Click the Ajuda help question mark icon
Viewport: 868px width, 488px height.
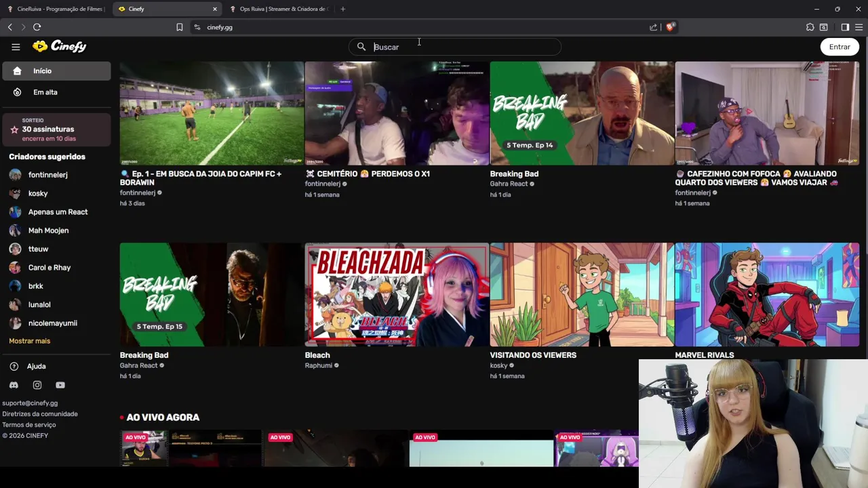tap(14, 366)
